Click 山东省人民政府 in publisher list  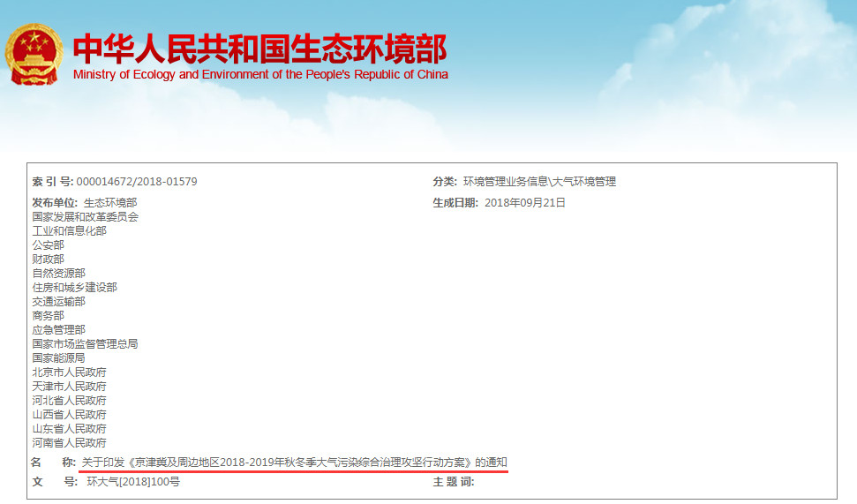[x=70, y=429]
